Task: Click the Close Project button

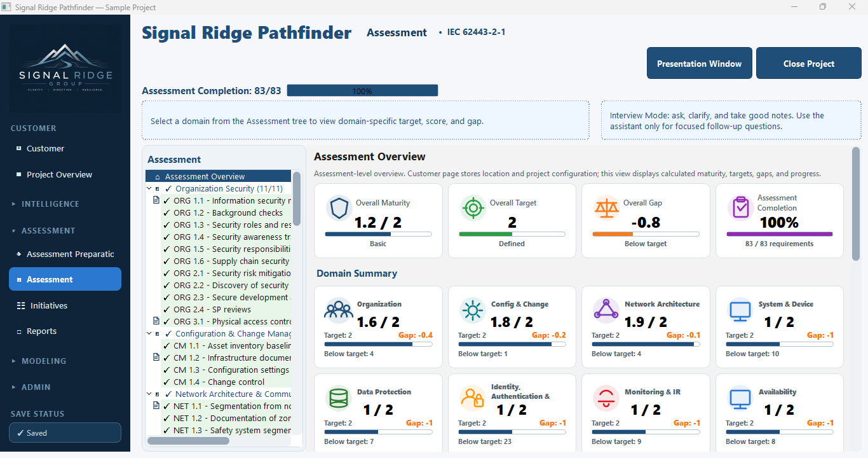Action: (809, 63)
